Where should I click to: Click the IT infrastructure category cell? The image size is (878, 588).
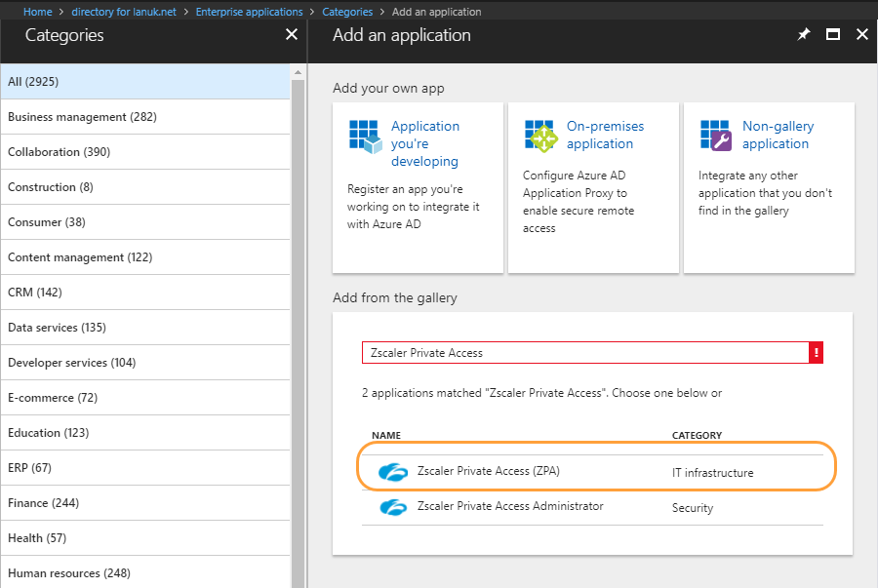[712, 473]
